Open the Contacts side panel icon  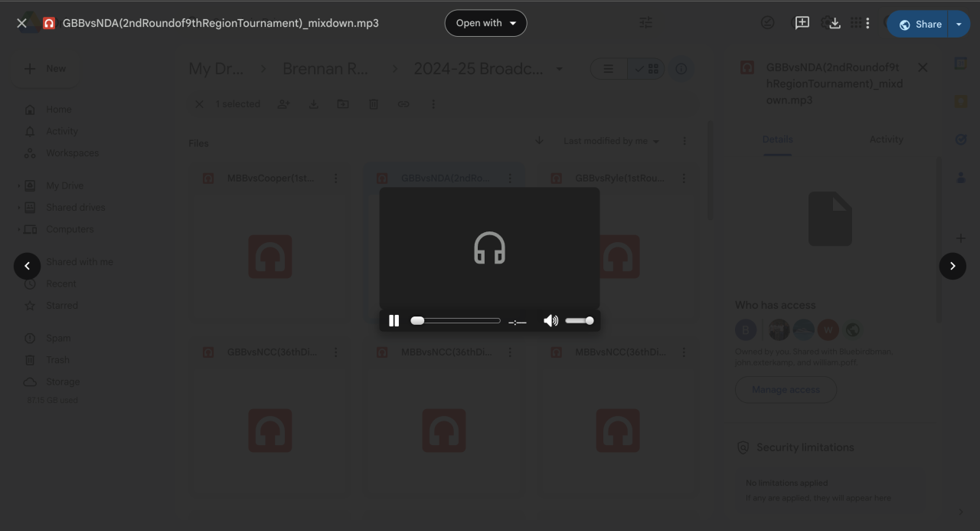tap(961, 178)
